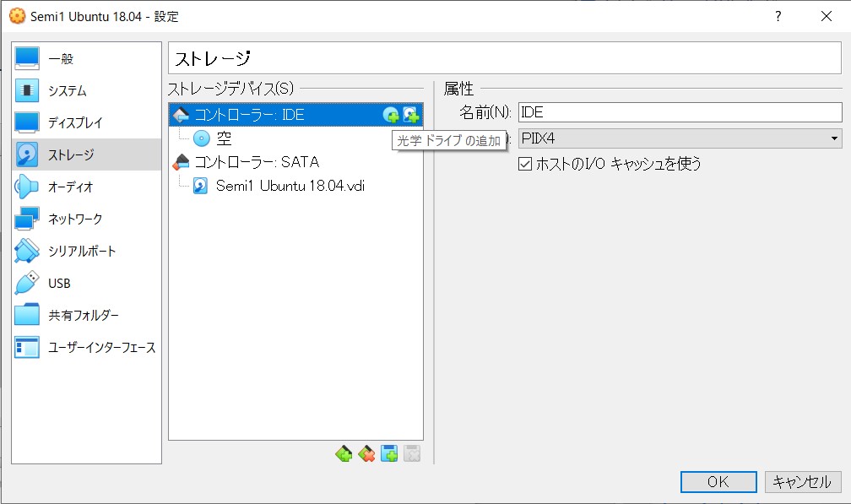Select the 空 optical drive entry
Viewport: 851px width, 504px height.
click(x=295, y=139)
